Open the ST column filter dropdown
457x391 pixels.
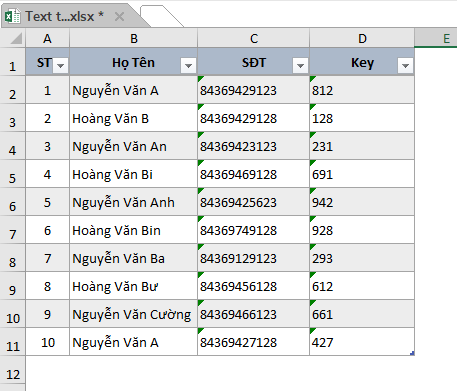61,65
